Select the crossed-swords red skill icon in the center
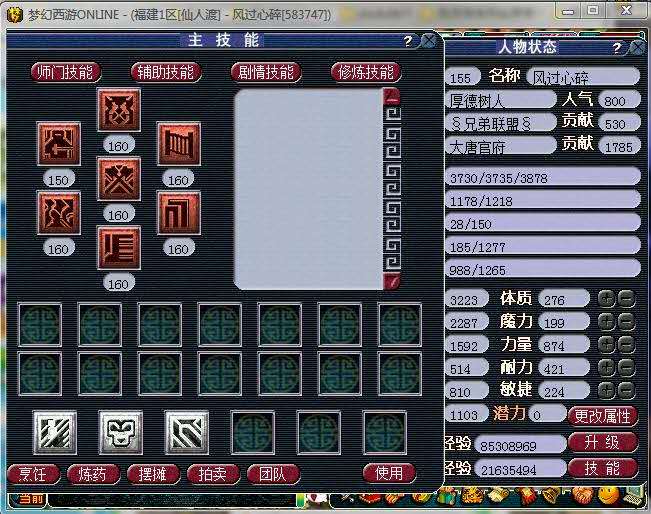 [119, 179]
